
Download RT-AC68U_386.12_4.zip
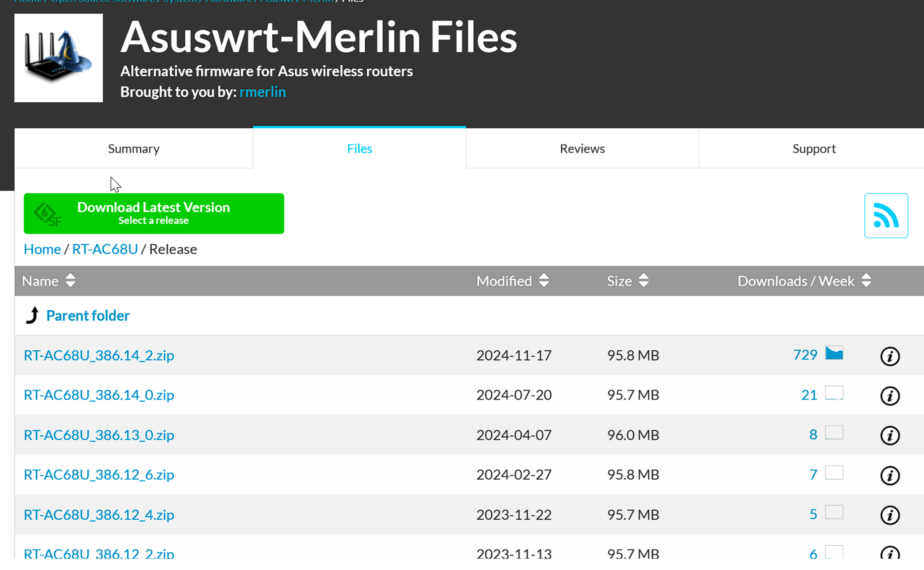(x=99, y=514)
